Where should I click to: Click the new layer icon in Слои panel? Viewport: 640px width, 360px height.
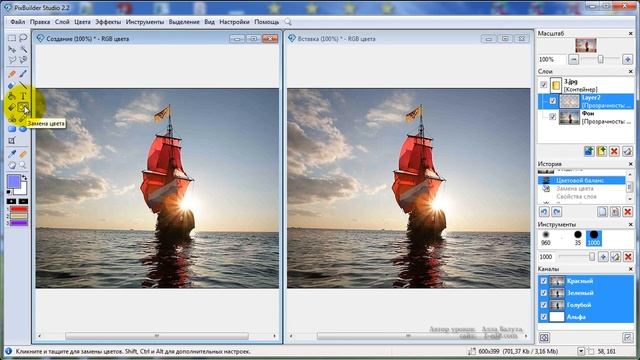(x=589, y=151)
